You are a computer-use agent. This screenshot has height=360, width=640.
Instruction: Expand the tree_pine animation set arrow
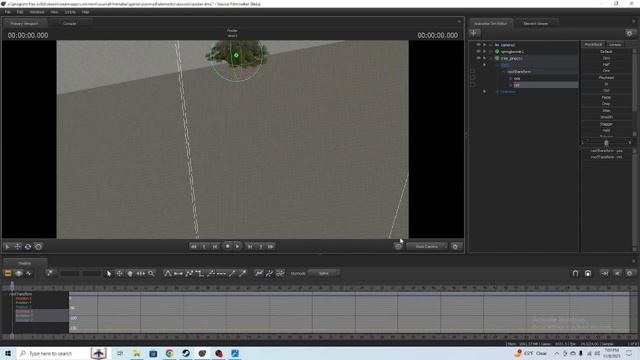tap(484, 58)
